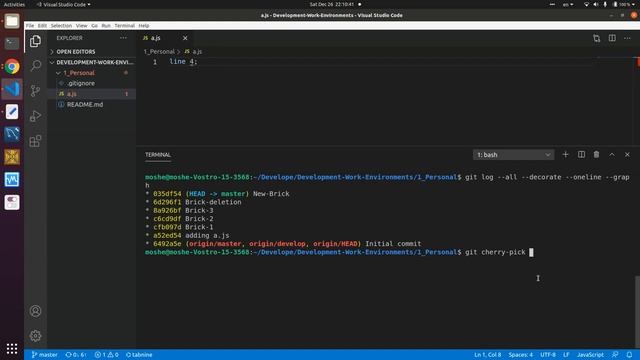Change JavaScript language mode
Screen dimensions: 640x360
590,355
